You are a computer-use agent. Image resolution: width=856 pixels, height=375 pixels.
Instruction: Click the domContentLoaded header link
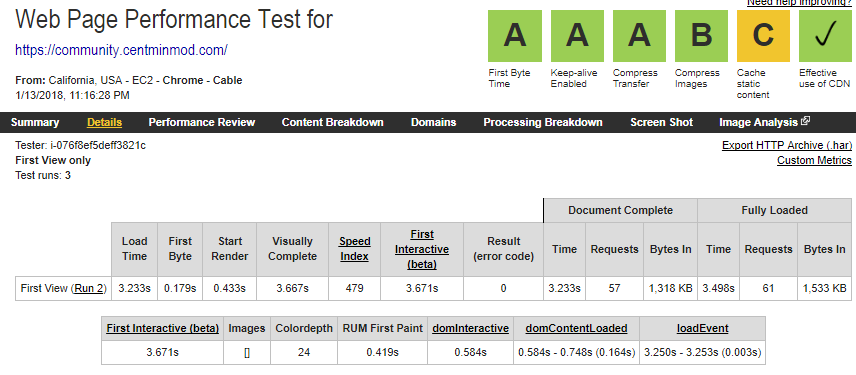click(576, 329)
